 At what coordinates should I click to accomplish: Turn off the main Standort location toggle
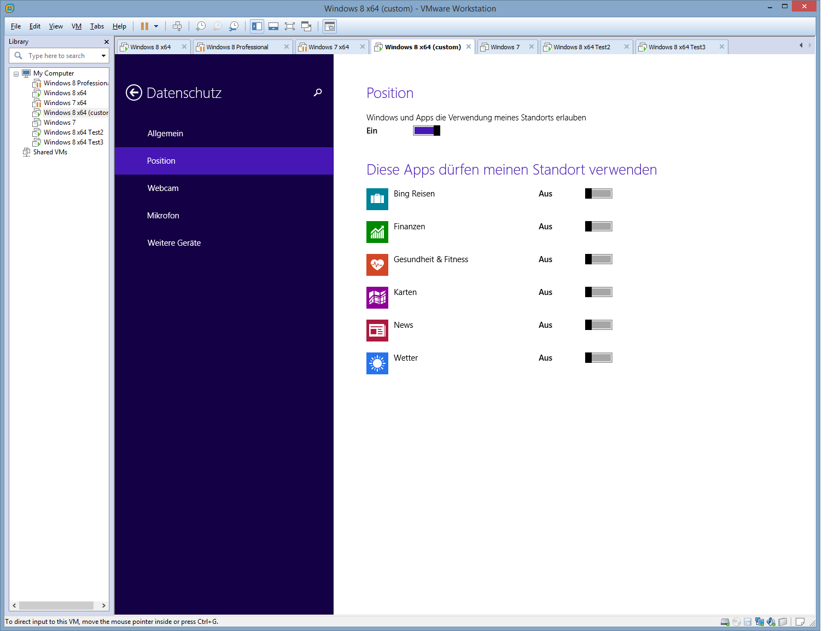[x=427, y=130]
